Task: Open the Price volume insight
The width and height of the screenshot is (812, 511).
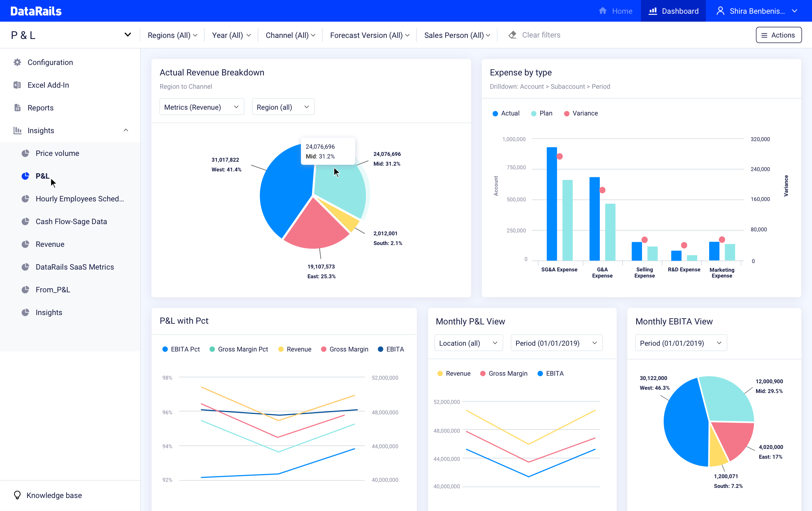Action: pos(57,153)
